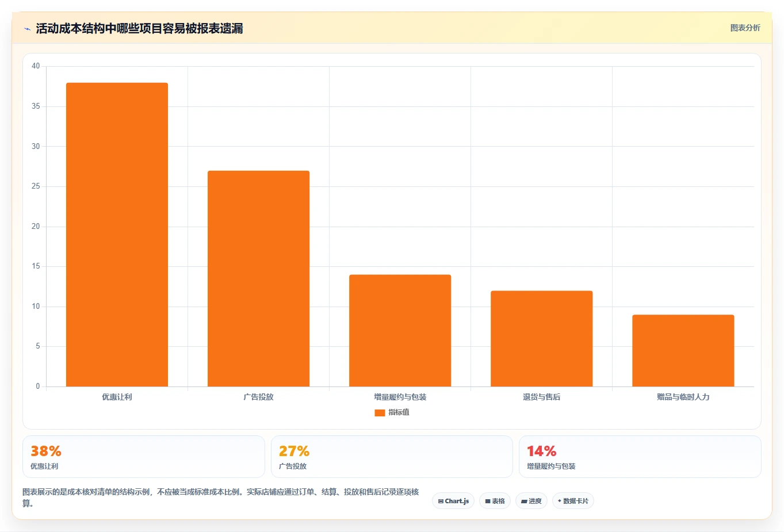Click the 图表分析 label in the header

coord(745,28)
